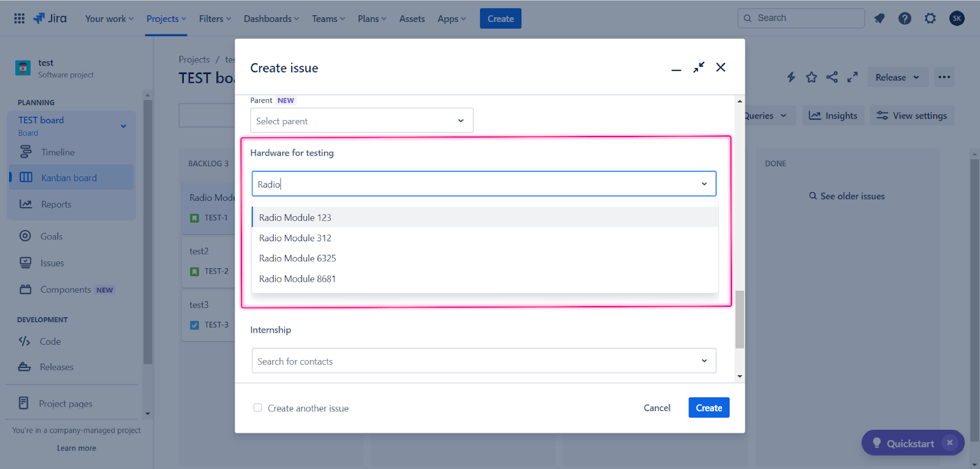
Task: Click Cancel in the dialog
Action: (x=657, y=408)
